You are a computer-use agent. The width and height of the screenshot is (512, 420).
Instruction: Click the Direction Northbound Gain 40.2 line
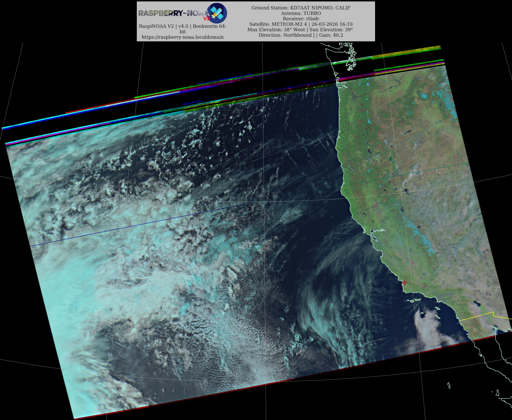click(301, 35)
